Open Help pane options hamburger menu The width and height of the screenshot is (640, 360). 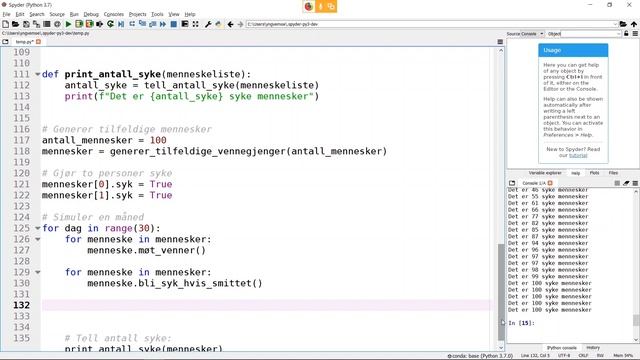[635, 33]
